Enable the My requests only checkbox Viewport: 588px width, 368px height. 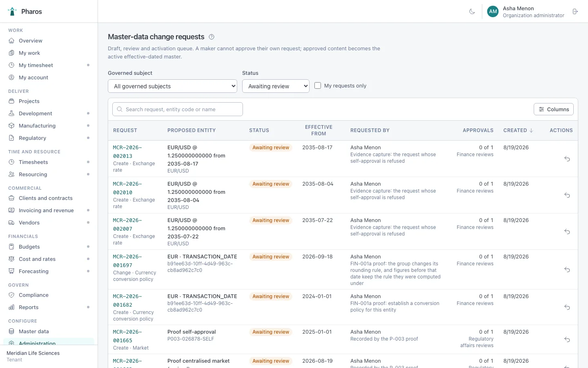point(318,86)
